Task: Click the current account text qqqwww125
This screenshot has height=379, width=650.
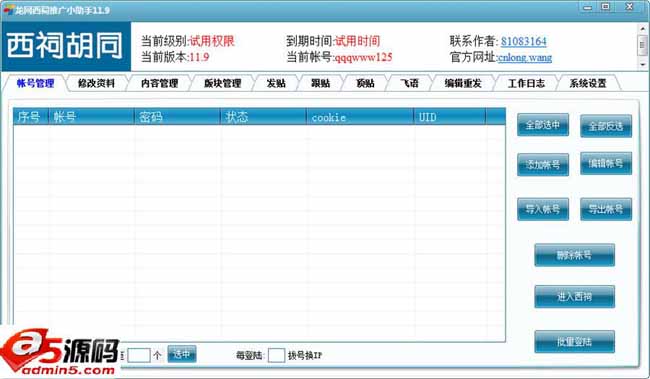Action: pos(364,57)
